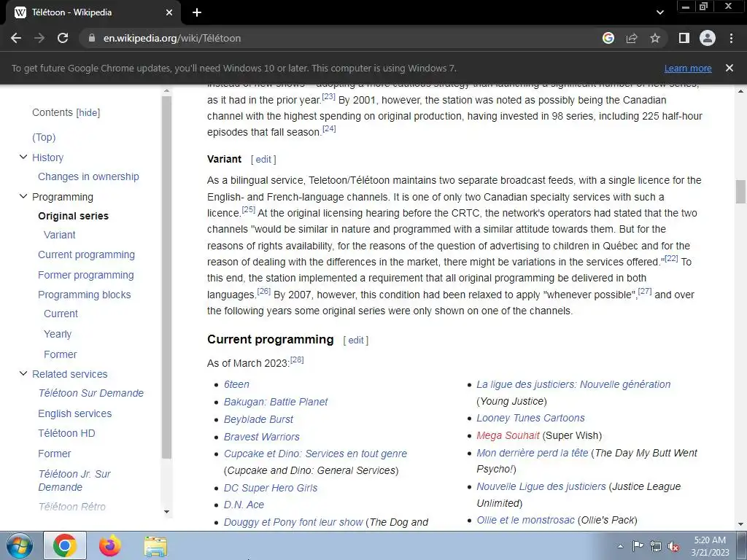Screen dimensions: 747x560
Task: Go to Programming blocks in sidebar
Action: (85, 295)
